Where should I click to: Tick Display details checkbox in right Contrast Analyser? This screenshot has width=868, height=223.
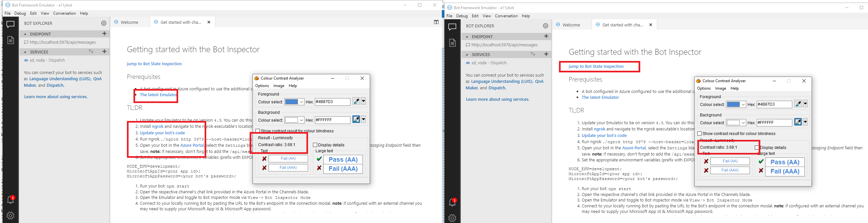[757, 148]
